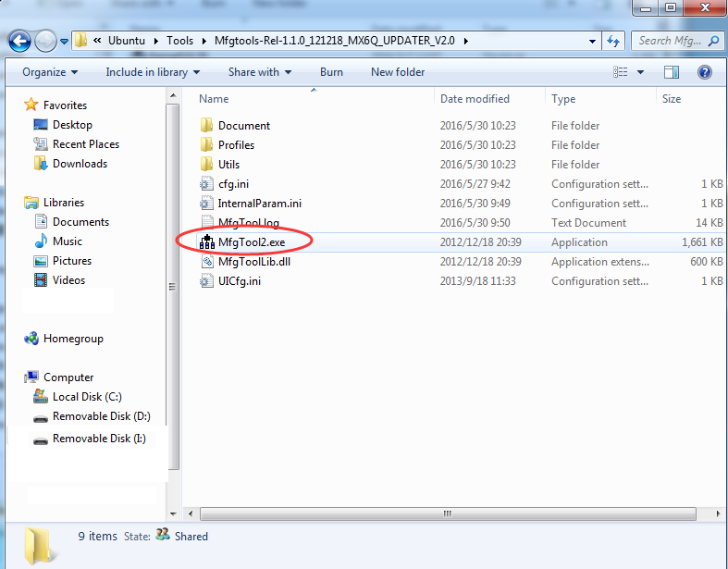Open the address bar history dropdown
Screen dimensions: 728x569
(592, 41)
